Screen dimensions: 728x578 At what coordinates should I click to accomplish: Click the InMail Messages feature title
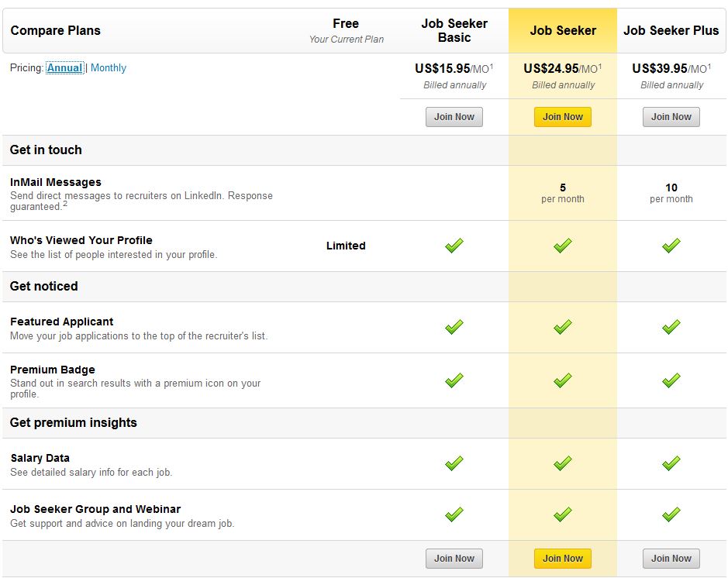(56, 182)
